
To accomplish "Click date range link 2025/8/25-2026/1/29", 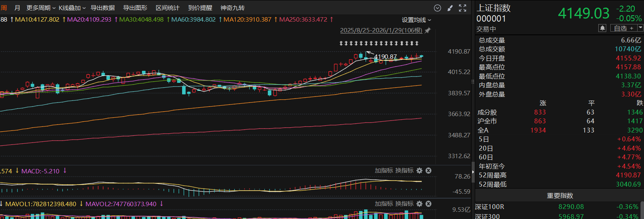I will [381, 30].
